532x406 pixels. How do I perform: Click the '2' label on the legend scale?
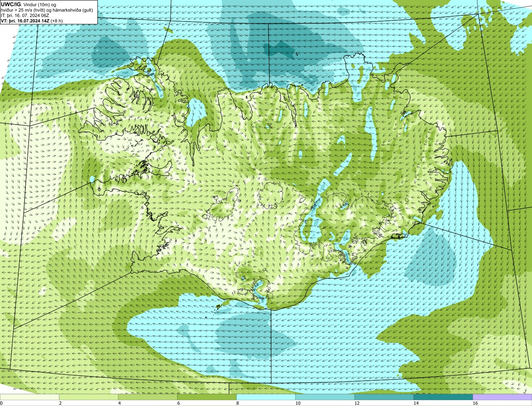tap(60, 403)
